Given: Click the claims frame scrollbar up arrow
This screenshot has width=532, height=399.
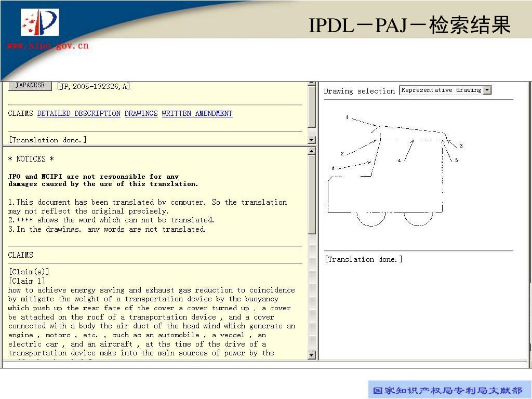Looking at the screenshot, I should (x=312, y=151).
